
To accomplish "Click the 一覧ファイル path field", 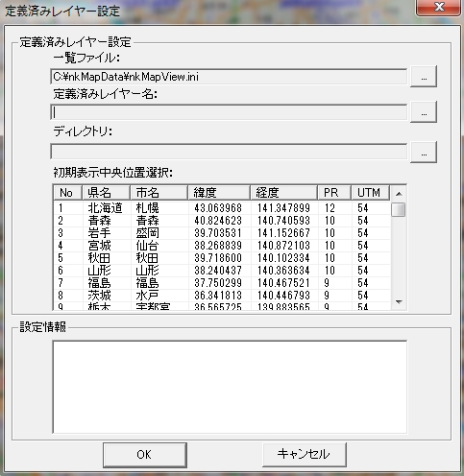I will tap(229, 77).
